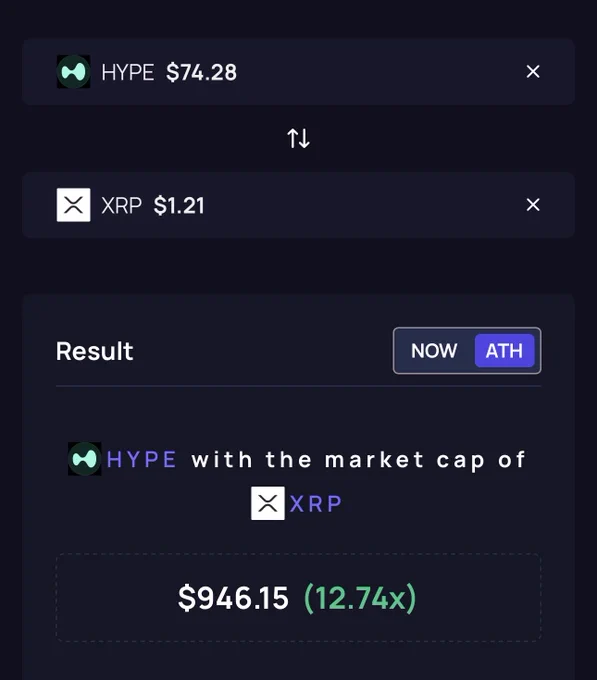Click the XRP ticker label
This screenshot has width=597, height=680.
pos(121,205)
